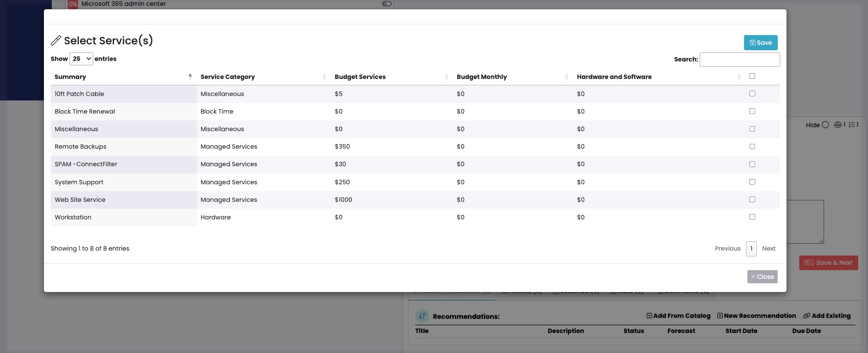The height and width of the screenshot is (353, 868).
Task: Click the Block Time Renewal summary cell
Action: 123,111
